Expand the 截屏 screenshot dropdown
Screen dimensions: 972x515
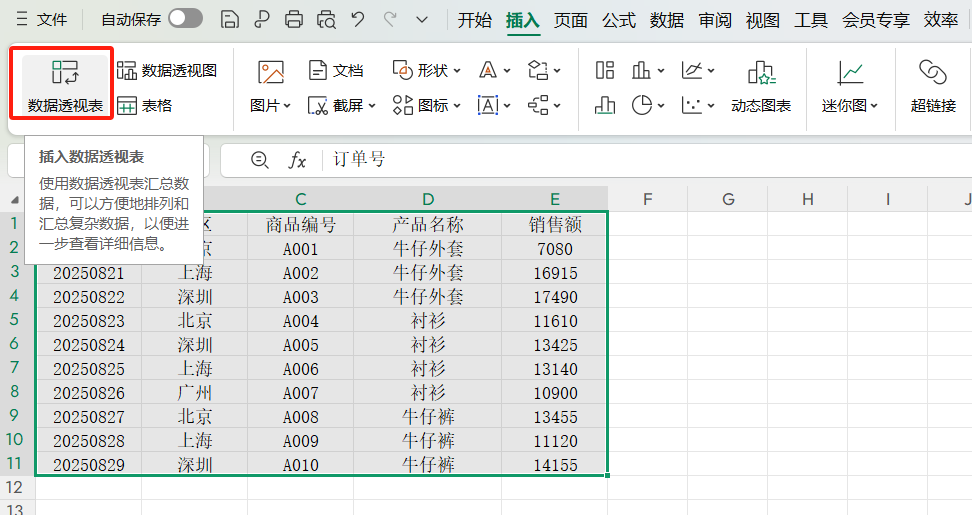click(342, 106)
